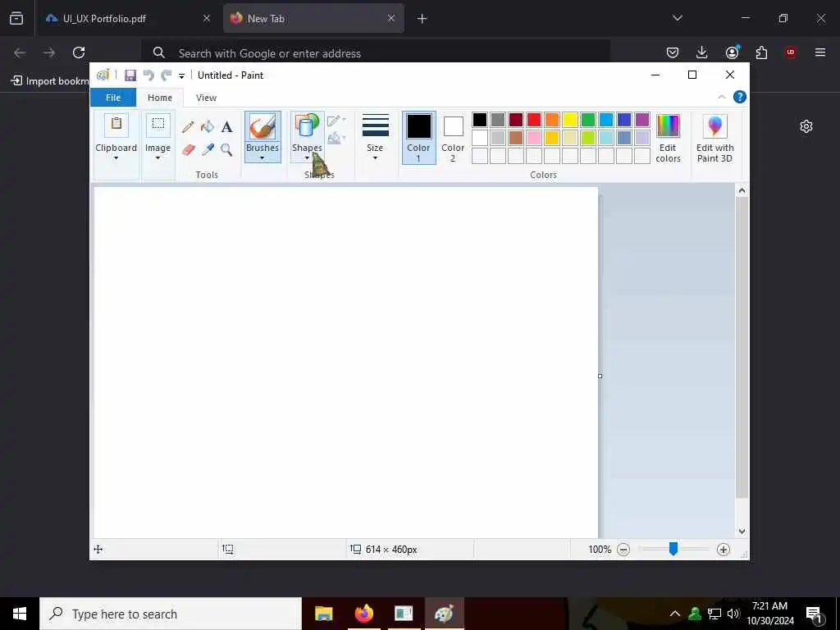Click the Save icon in Paint title bar

click(x=130, y=75)
